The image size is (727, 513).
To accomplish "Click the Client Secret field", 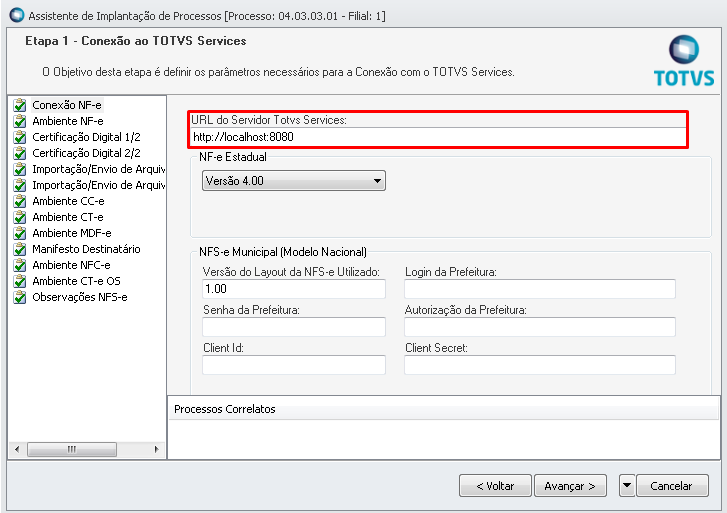I will [540, 365].
